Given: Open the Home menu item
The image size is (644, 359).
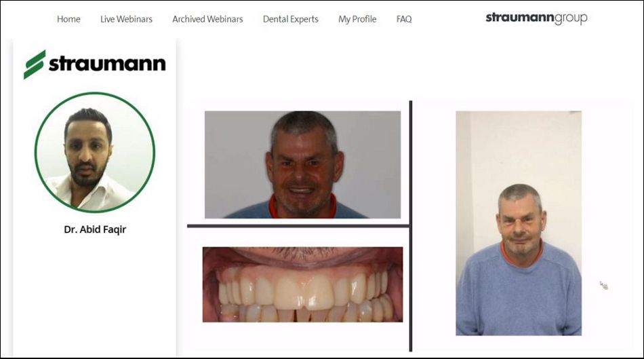Looking at the screenshot, I should (x=68, y=19).
